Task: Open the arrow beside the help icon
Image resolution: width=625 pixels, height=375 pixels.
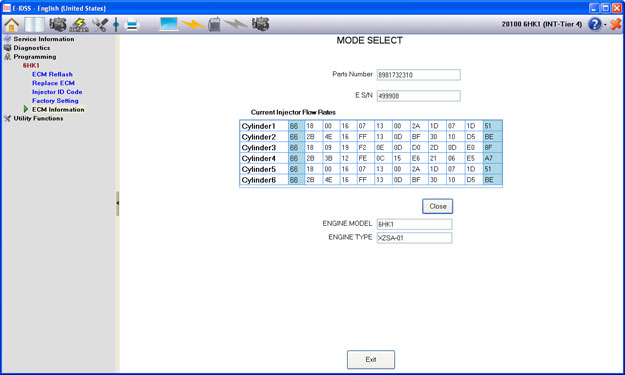Action: coord(605,25)
